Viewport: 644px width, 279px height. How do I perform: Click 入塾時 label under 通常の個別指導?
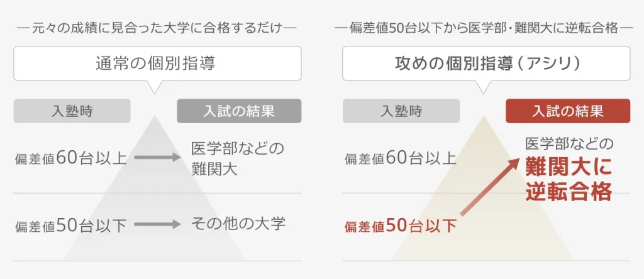(x=72, y=111)
